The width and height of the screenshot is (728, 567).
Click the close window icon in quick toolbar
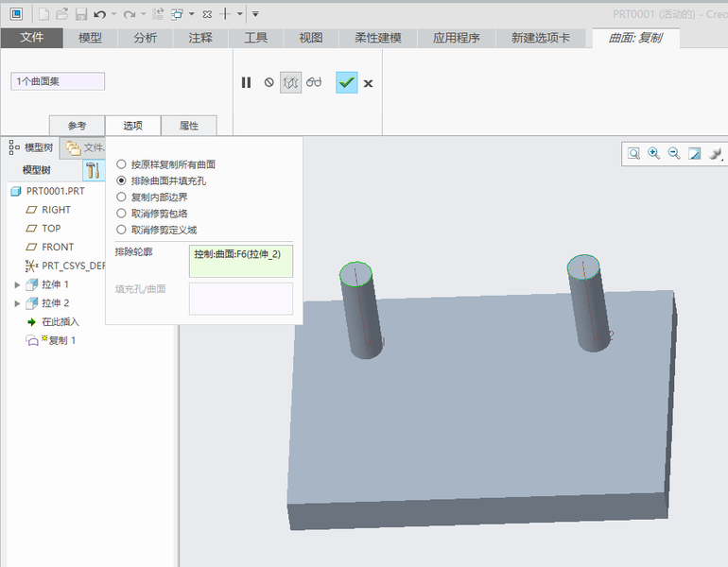pyautogui.click(x=207, y=14)
